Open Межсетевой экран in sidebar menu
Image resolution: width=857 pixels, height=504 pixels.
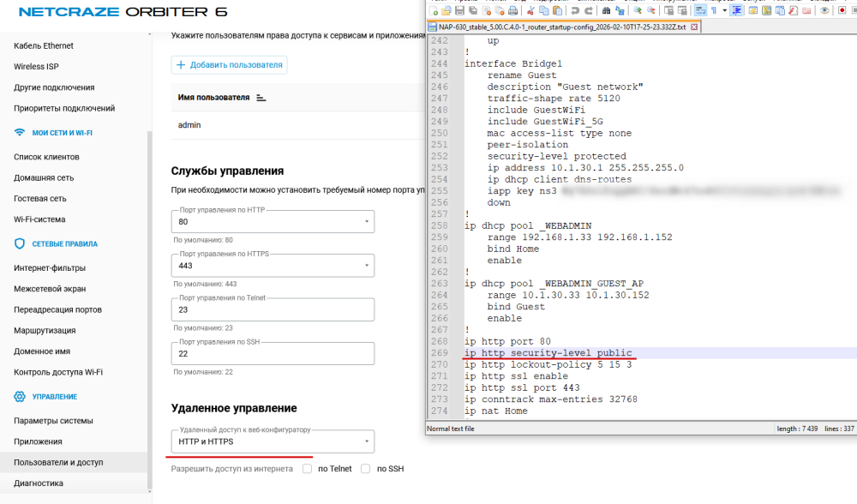pos(50,289)
